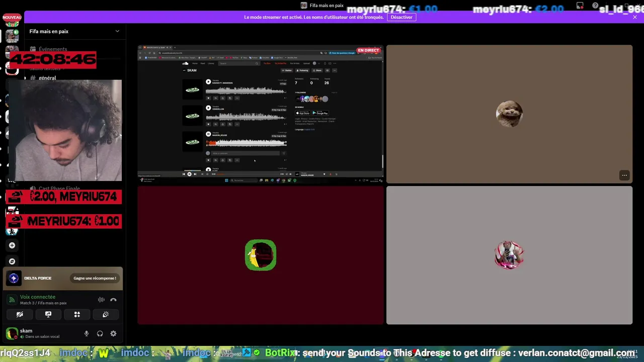The height and width of the screenshot is (362, 644).
Task: Open noise suppression settings icon
Action: (x=101, y=300)
